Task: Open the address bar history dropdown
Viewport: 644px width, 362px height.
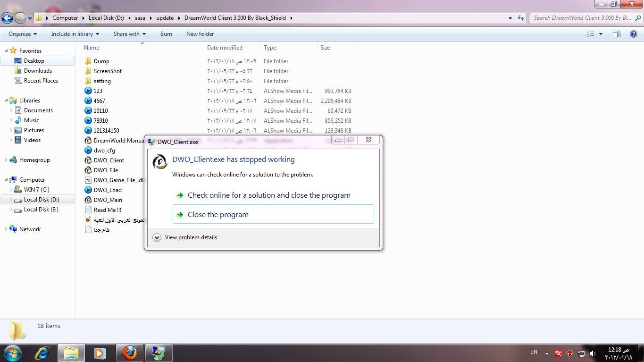Action: [510, 18]
